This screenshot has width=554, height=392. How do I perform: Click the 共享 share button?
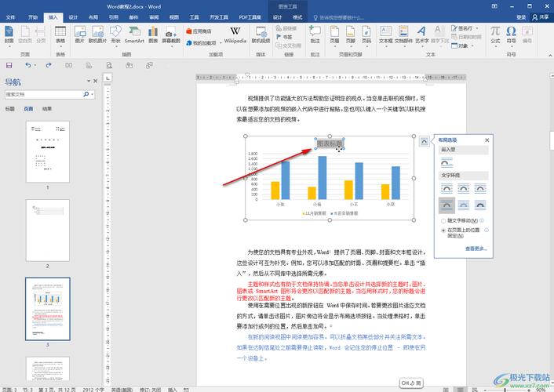[541, 17]
